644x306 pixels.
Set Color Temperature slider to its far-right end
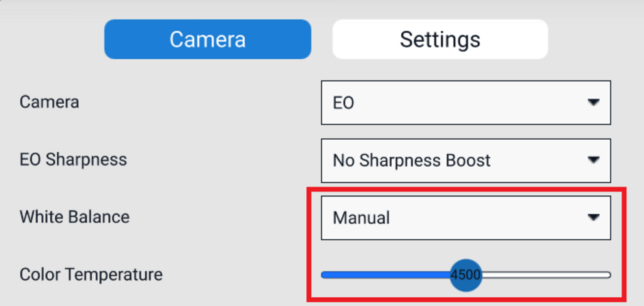(609, 275)
